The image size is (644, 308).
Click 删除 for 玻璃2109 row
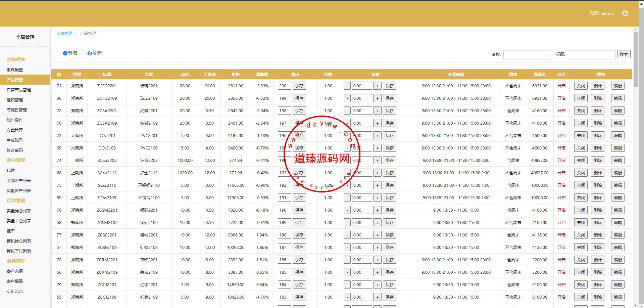pyautogui.click(x=598, y=98)
